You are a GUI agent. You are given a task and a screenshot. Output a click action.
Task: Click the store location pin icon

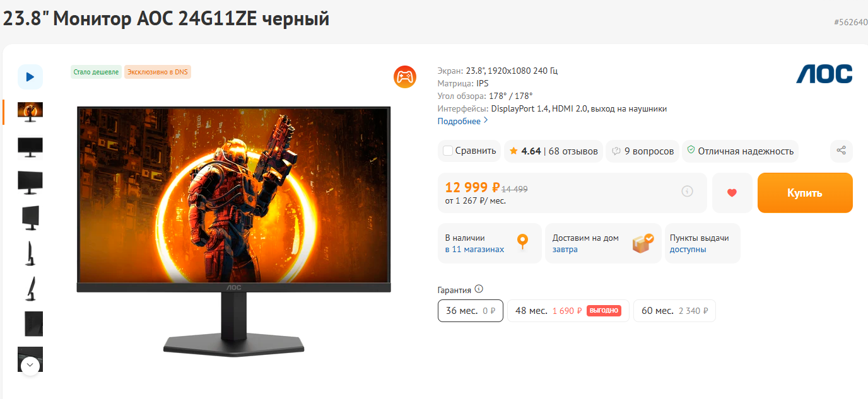pos(522,242)
